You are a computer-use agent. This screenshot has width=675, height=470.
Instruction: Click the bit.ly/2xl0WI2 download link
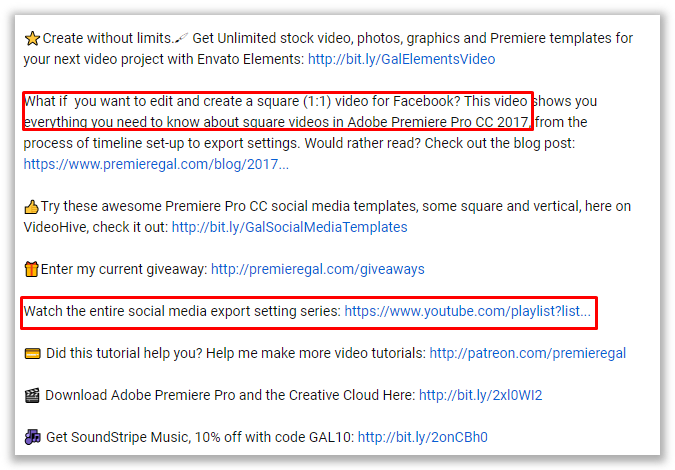(480, 395)
